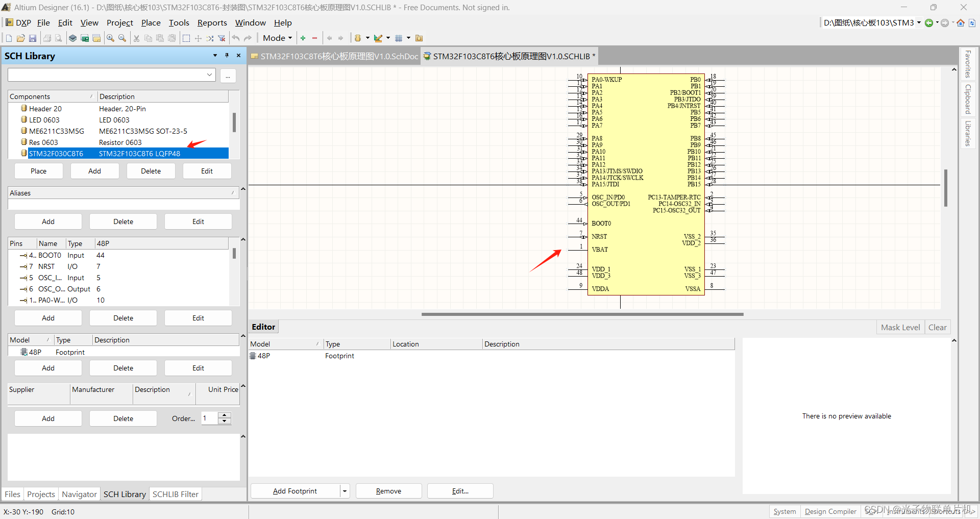This screenshot has width=980, height=519.
Task: Open the Navigator panel tab
Action: 79,494
